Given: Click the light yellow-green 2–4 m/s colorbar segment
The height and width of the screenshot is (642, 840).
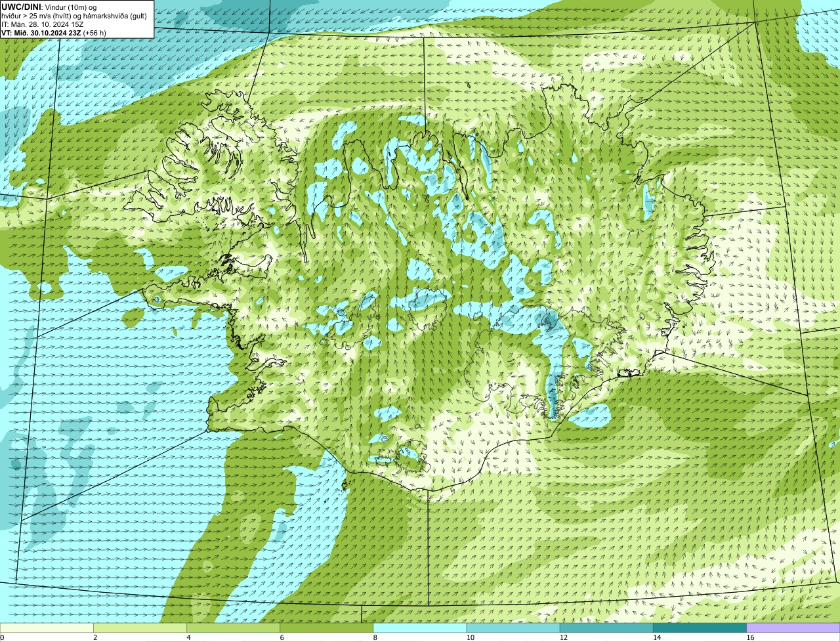Looking at the screenshot, I should coord(140,628).
